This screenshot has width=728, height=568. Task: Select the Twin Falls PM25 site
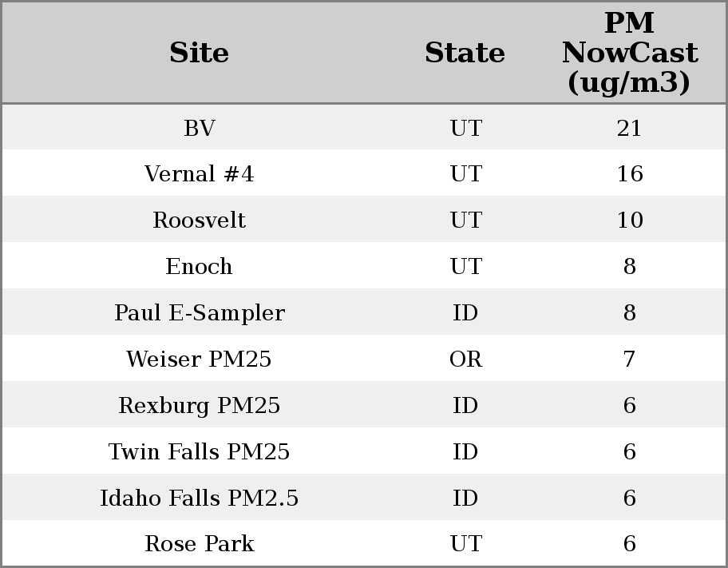click(199, 452)
